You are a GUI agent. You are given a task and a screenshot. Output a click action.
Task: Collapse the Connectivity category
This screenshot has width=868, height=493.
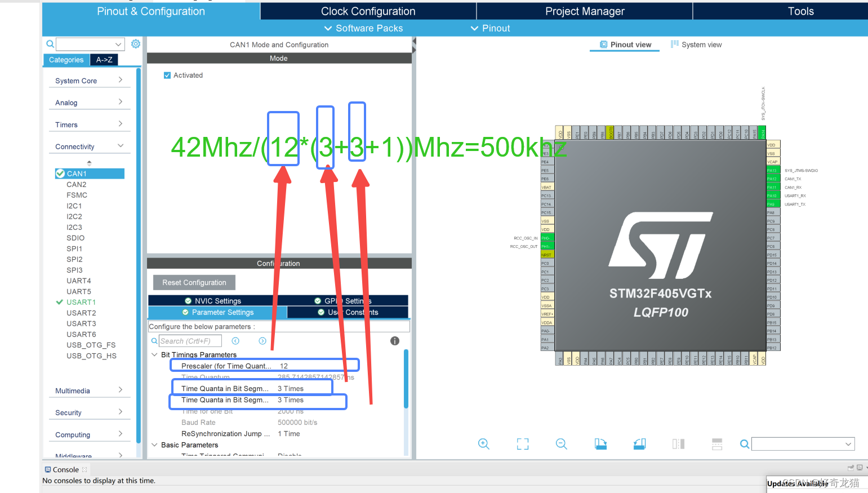90,146
